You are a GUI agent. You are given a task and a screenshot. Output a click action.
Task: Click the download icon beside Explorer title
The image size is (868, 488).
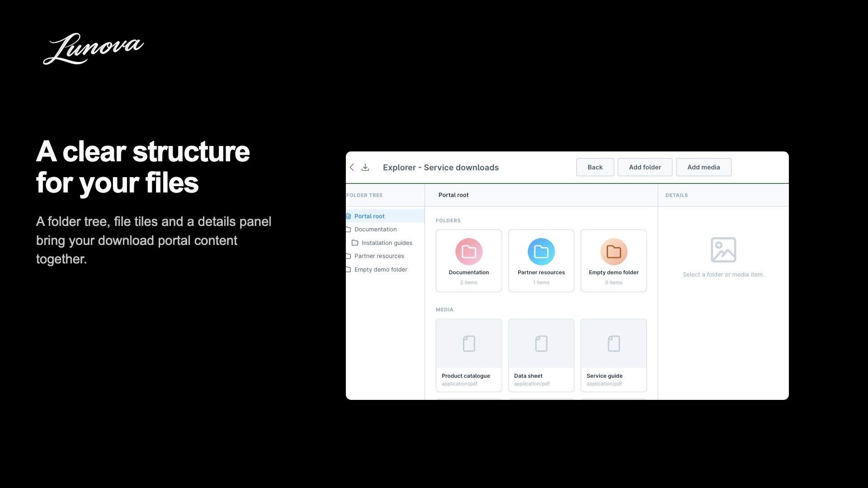click(x=365, y=168)
